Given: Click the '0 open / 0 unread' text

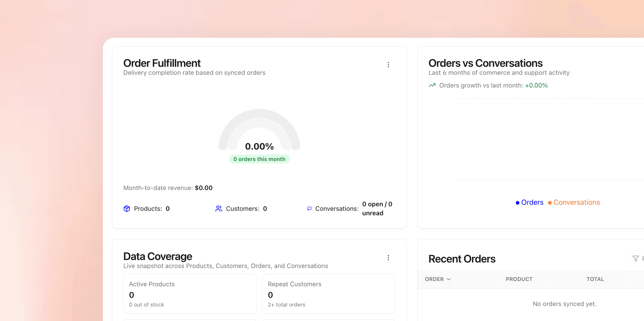Looking at the screenshot, I should point(377,209).
